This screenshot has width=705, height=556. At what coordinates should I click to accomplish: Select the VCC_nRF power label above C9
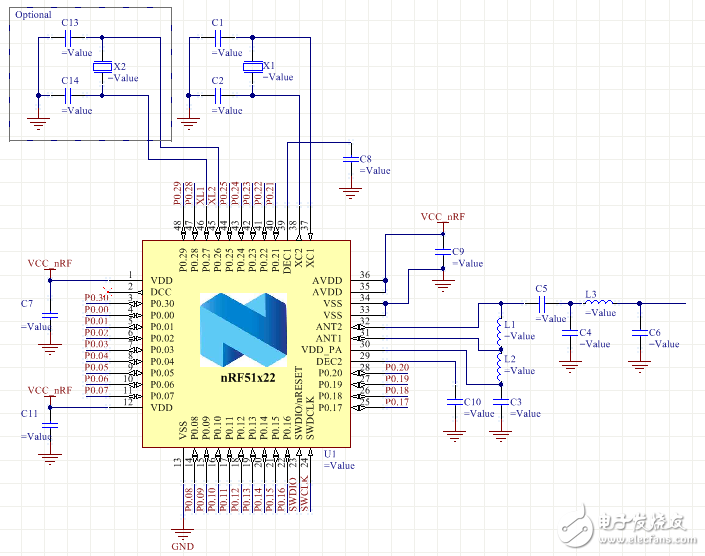pyautogui.click(x=443, y=217)
